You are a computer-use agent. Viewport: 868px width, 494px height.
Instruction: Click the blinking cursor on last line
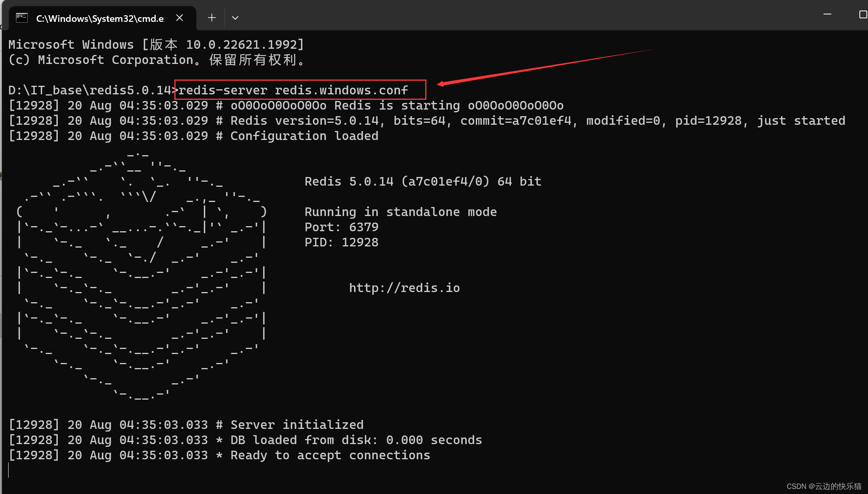point(9,470)
